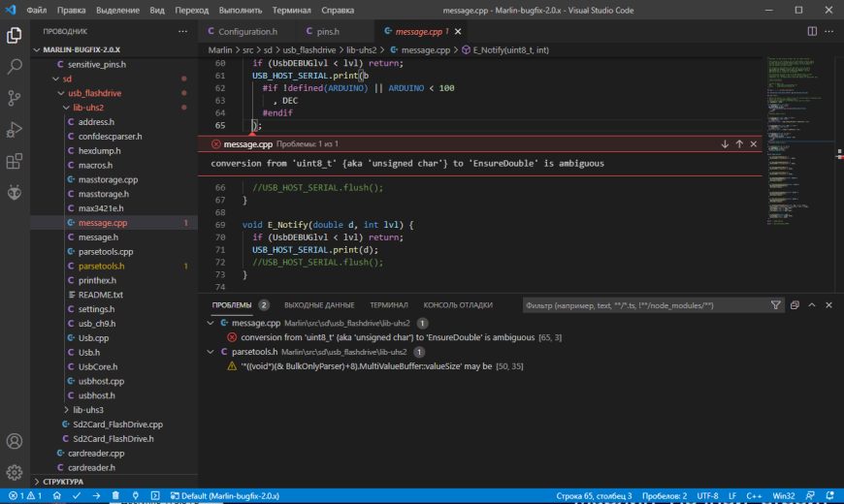The width and height of the screenshot is (844, 504).
Task: Collapse the MARLIN-BUGFIX-2.0.X root folder
Action: (37, 50)
